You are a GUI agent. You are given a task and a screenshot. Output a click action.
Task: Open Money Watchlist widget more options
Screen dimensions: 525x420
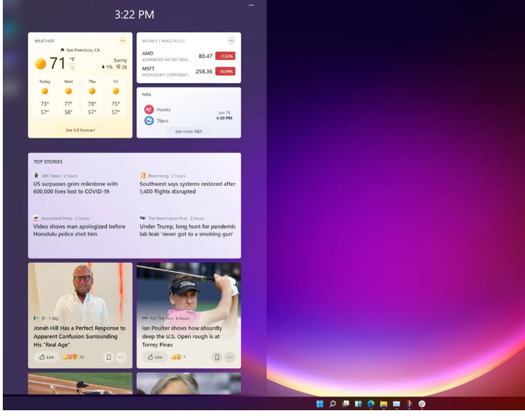click(231, 41)
